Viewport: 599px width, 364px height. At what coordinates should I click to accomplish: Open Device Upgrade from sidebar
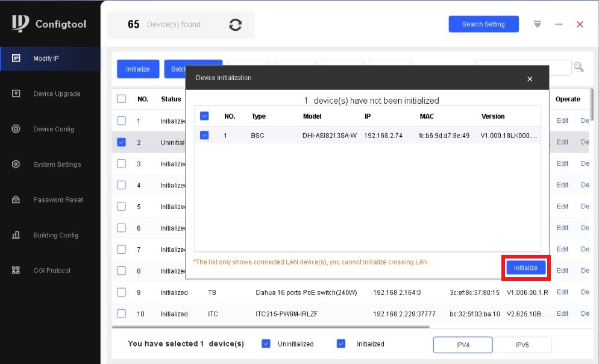[x=16, y=94]
